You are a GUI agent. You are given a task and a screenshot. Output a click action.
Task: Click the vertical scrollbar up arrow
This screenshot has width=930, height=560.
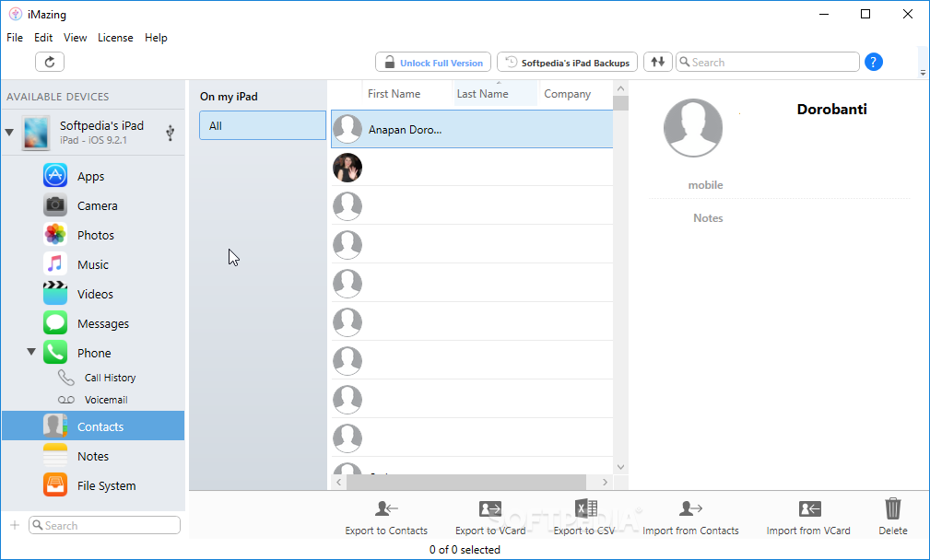(620, 89)
